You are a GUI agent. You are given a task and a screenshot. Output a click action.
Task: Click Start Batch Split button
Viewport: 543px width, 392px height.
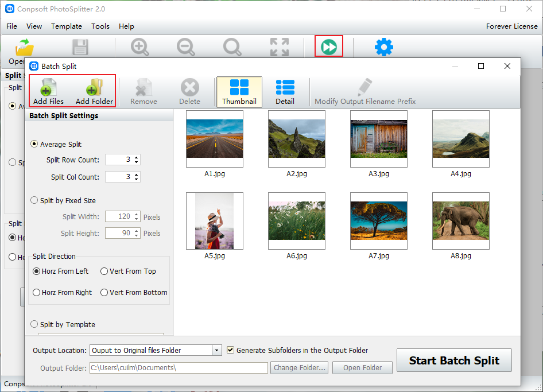tap(454, 360)
